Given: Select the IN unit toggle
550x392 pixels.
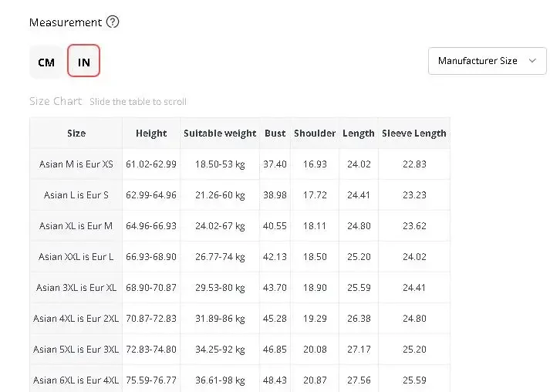Looking at the screenshot, I should pos(84,61).
